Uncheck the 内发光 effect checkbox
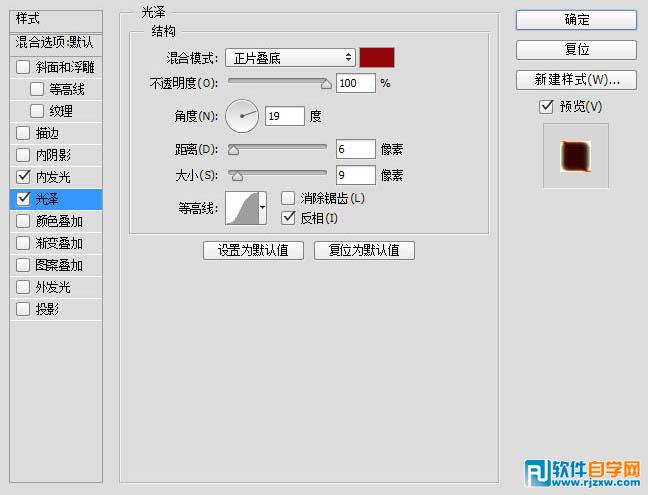 tap(24, 177)
